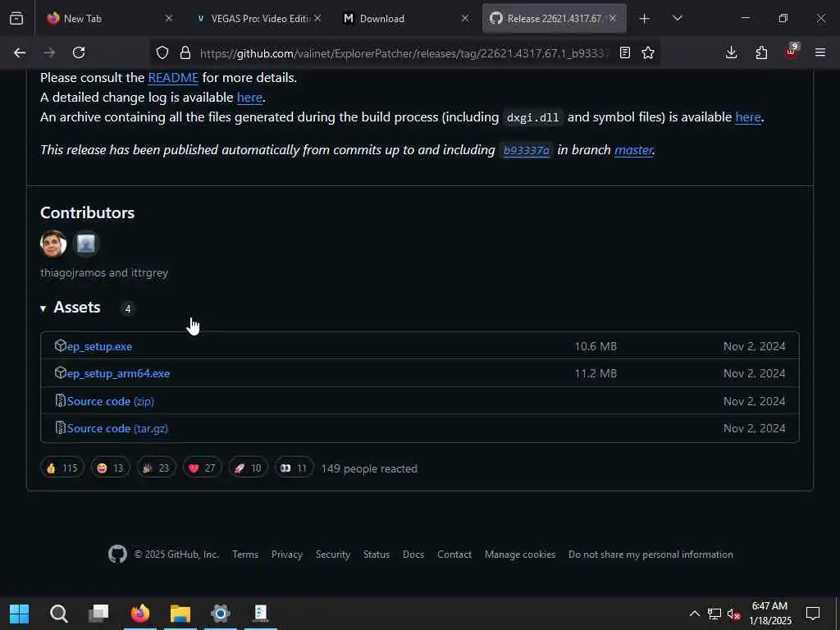Open the Contact footer link

point(454,555)
